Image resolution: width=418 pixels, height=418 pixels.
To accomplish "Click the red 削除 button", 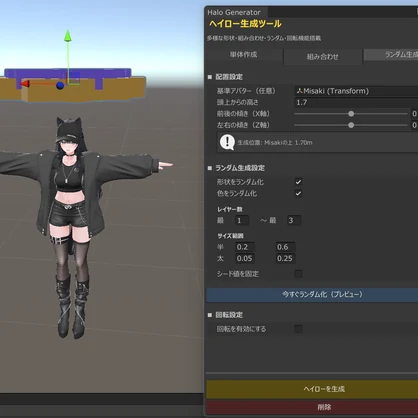I will (312, 407).
